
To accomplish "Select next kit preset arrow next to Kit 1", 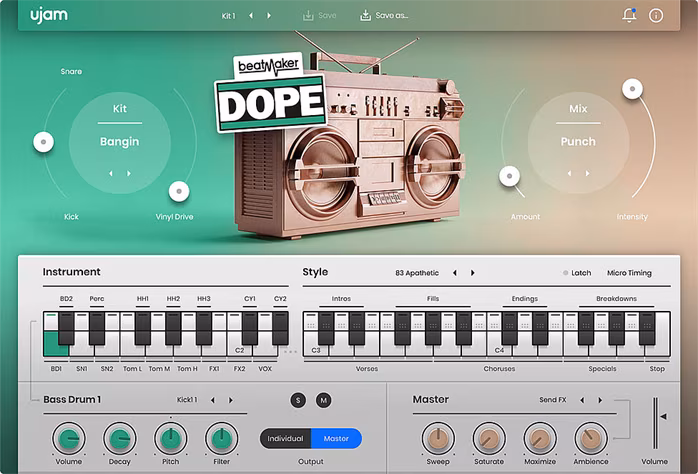I will 269,16.
